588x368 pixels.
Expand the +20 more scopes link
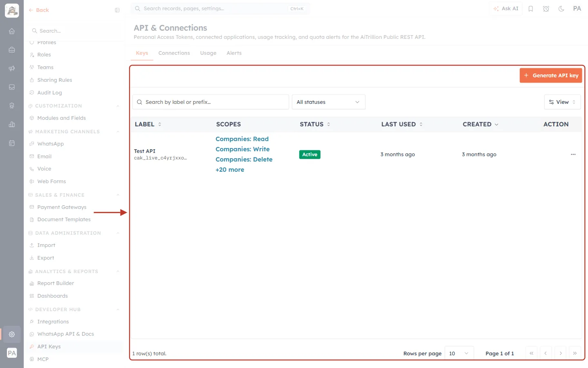[x=230, y=170]
